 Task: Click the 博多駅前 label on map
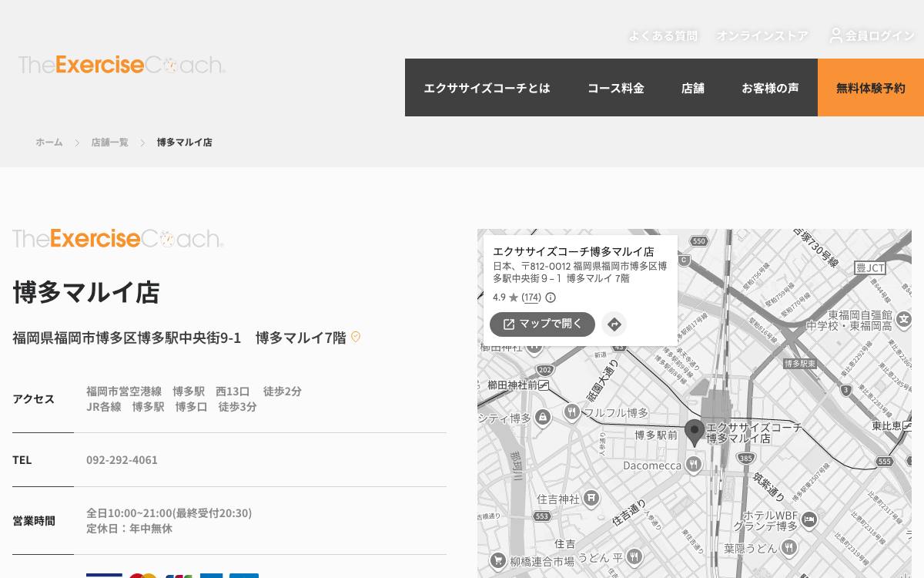coord(656,435)
